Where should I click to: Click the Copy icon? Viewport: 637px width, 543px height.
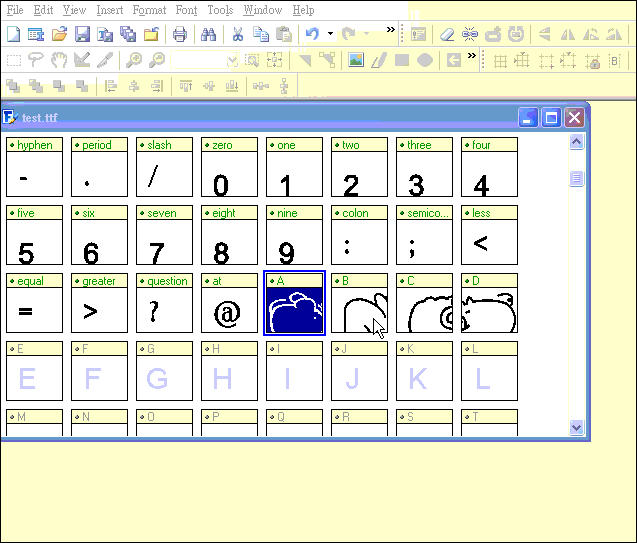(x=261, y=35)
